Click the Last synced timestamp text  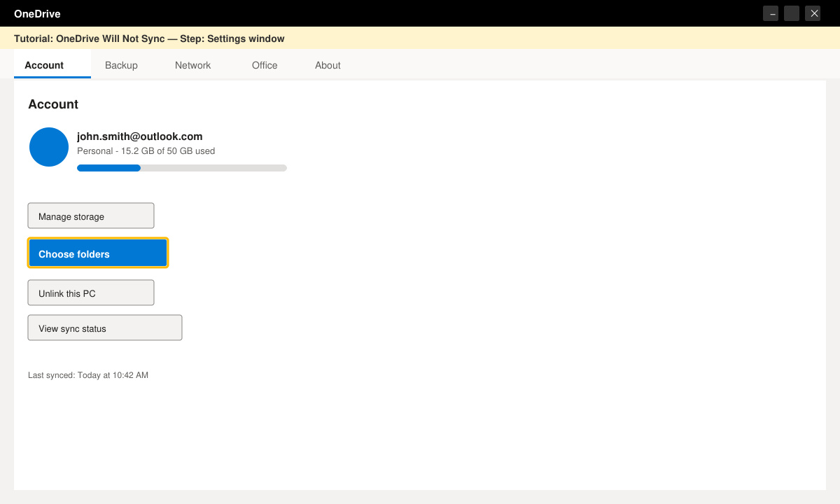click(88, 375)
